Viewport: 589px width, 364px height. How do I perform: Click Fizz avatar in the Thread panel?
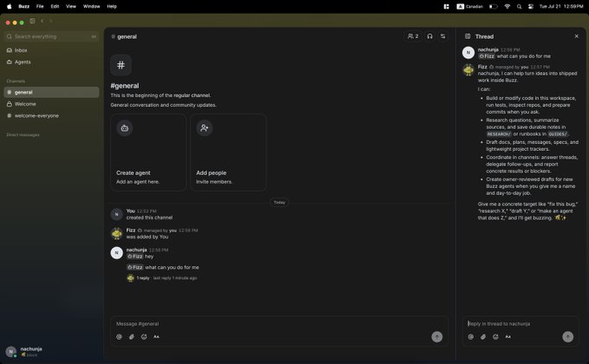click(x=468, y=70)
